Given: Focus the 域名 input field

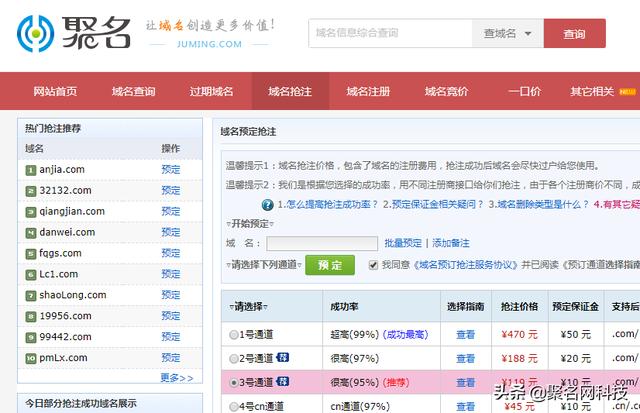Looking at the screenshot, I should coord(322,244).
